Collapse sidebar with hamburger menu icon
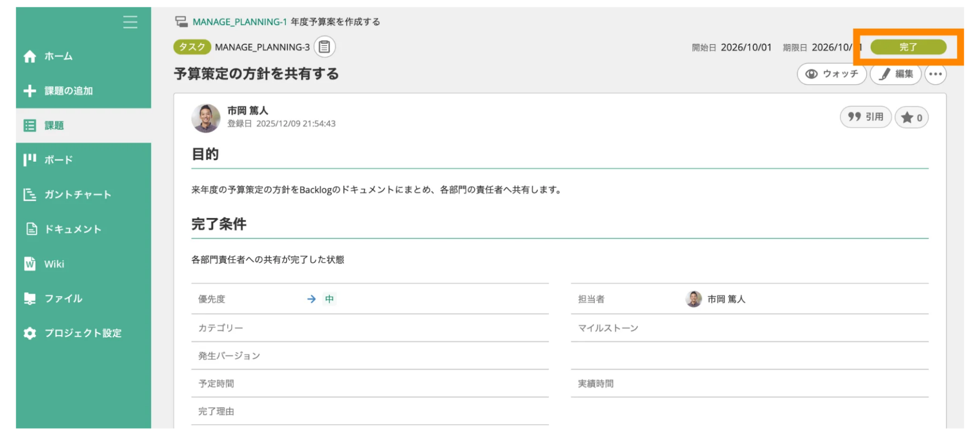Screen dimensions: 980x436 click(x=130, y=22)
